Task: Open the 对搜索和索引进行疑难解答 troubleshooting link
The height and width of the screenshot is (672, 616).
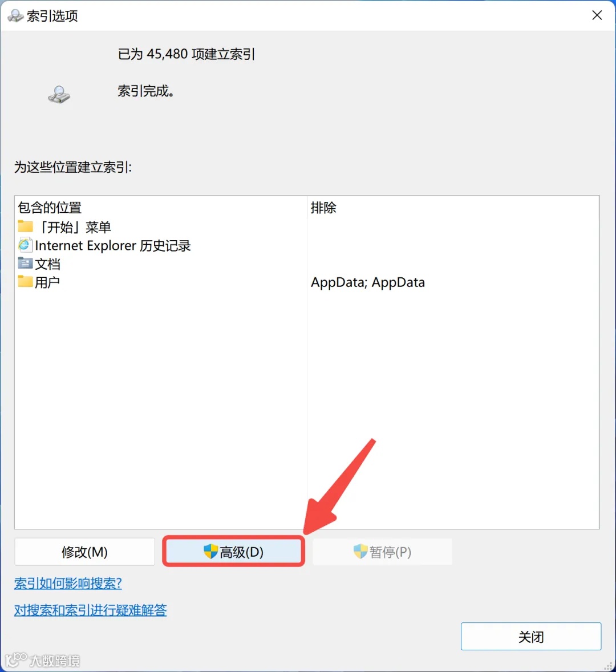Action: (90, 610)
